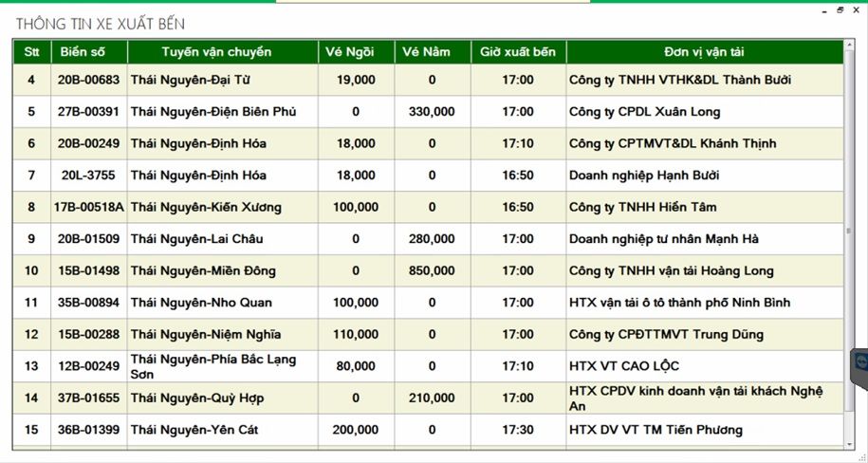The height and width of the screenshot is (463, 868).
Task: Select route Thái Nguyên-Điện Biên Phủ
Action: point(223,112)
